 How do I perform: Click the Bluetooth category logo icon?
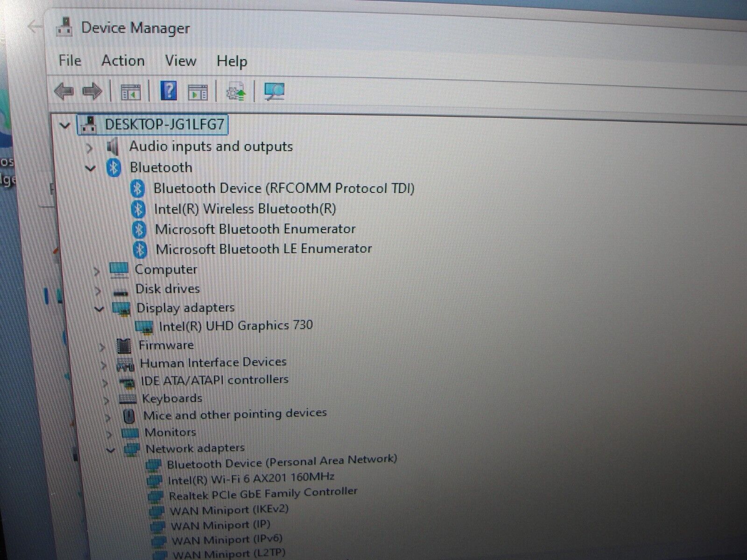pos(113,168)
